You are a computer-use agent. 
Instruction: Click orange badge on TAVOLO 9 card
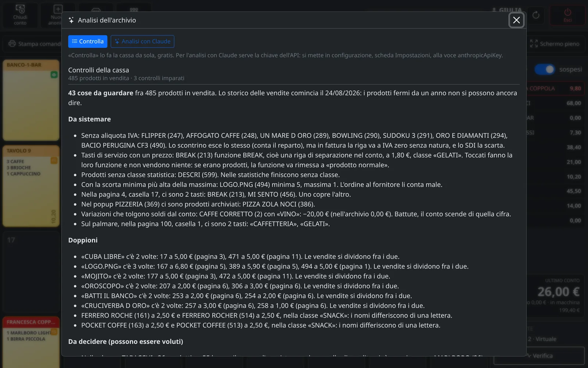54,160
